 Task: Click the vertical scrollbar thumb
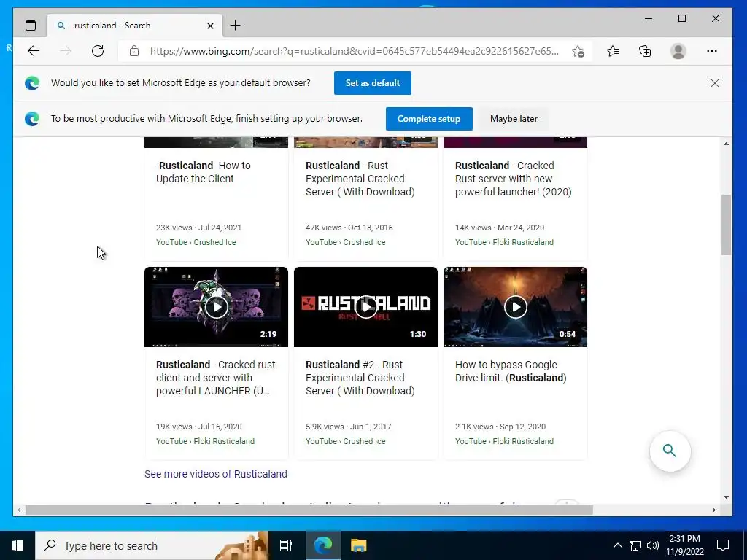tap(726, 225)
